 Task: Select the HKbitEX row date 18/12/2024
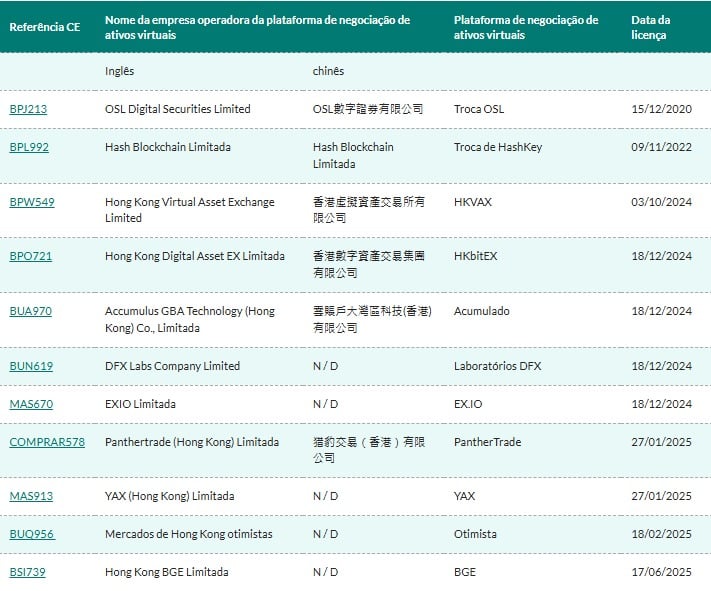(662, 256)
